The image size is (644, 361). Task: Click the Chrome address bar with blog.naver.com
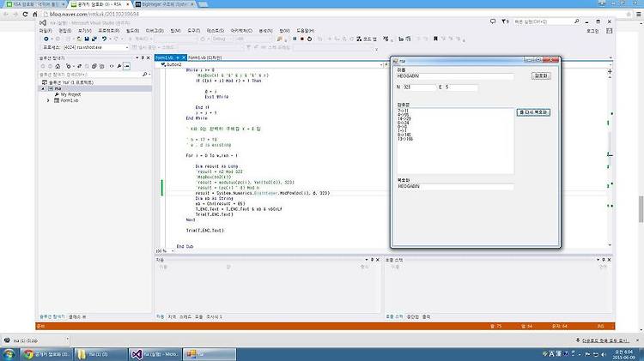pos(332,14)
